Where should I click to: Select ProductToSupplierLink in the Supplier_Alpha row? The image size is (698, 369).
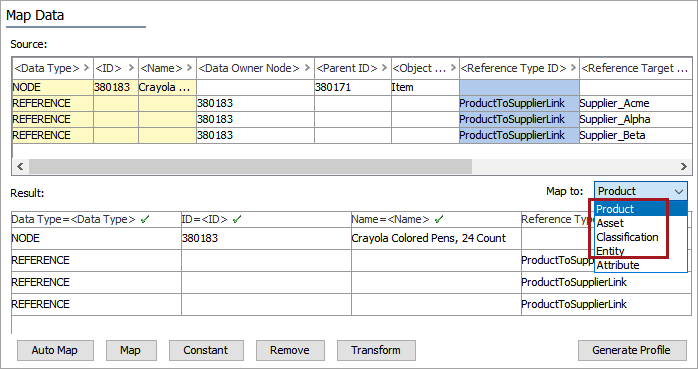tap(519, 119)
